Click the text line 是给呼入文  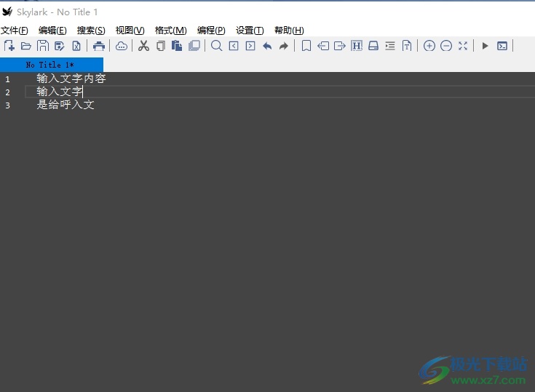[x=66, y=104]
